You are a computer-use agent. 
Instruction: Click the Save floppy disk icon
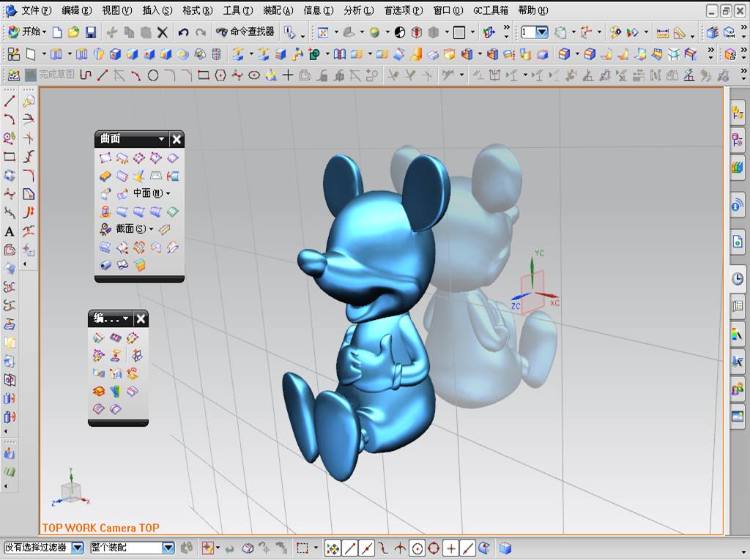(x=90, y=32)
